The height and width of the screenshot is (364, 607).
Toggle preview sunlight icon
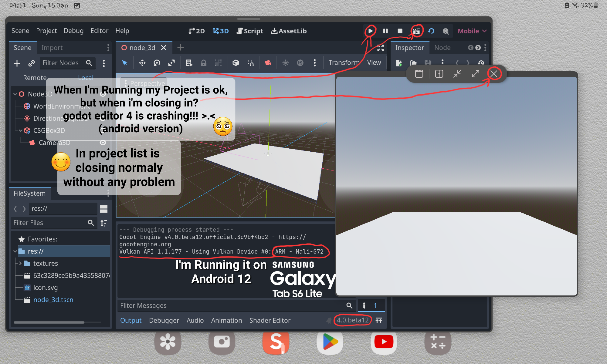point(285,63)
